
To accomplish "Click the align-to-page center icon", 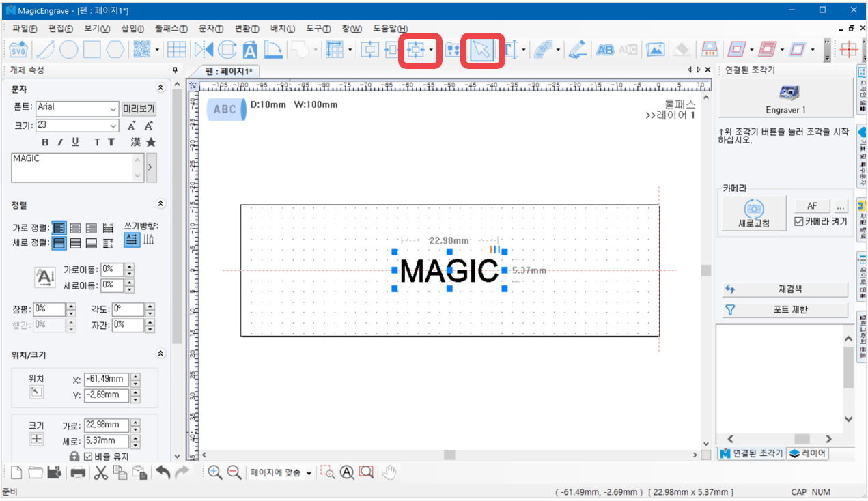I will 415,50.
